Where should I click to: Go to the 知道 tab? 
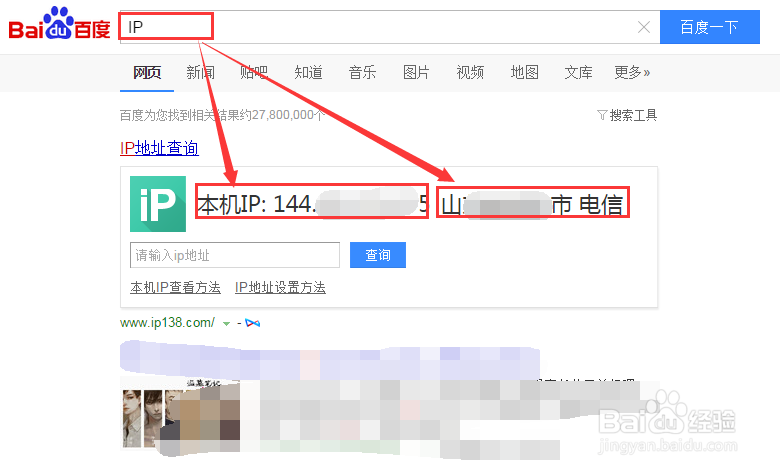click(x=308, y=73)
